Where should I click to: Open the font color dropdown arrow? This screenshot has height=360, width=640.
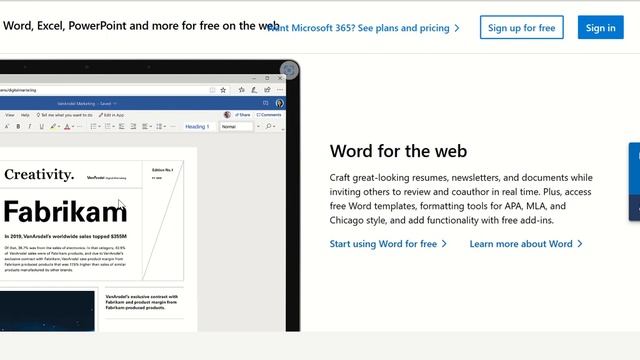pos(73,126)
